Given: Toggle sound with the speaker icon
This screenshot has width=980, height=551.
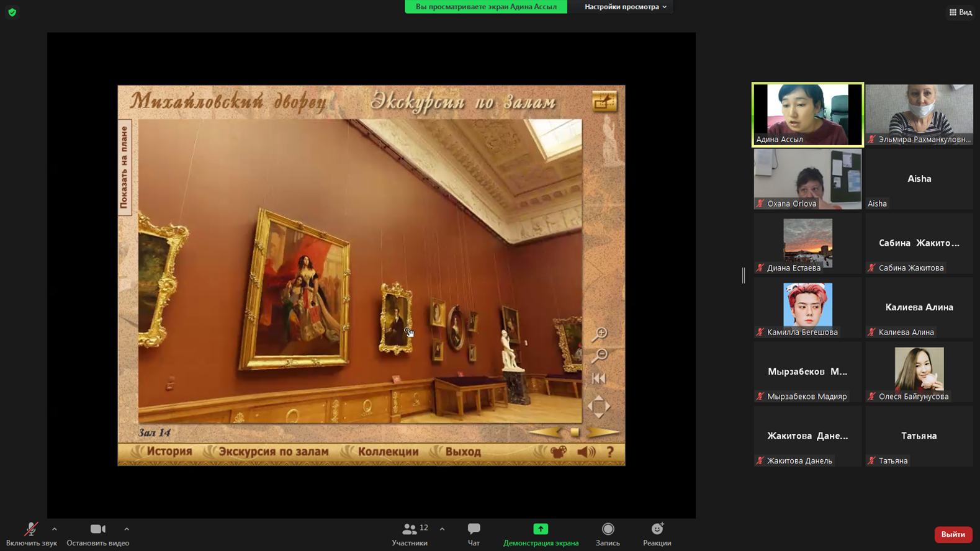Looking at the screenshot, I should [586, 452].
